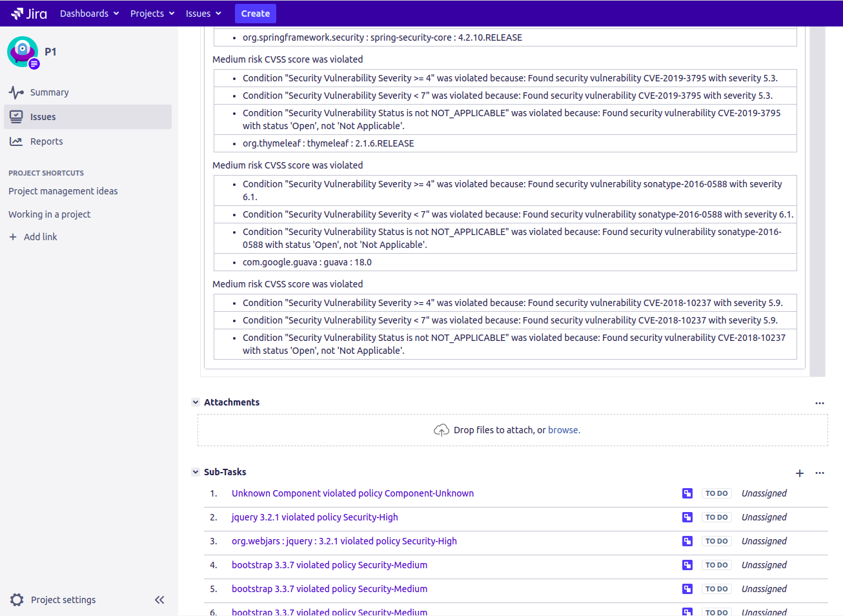This screenshot has height=616, width=843.
Task: Click the plus icon to add a subtask
Action: click(x=800, y=473)
